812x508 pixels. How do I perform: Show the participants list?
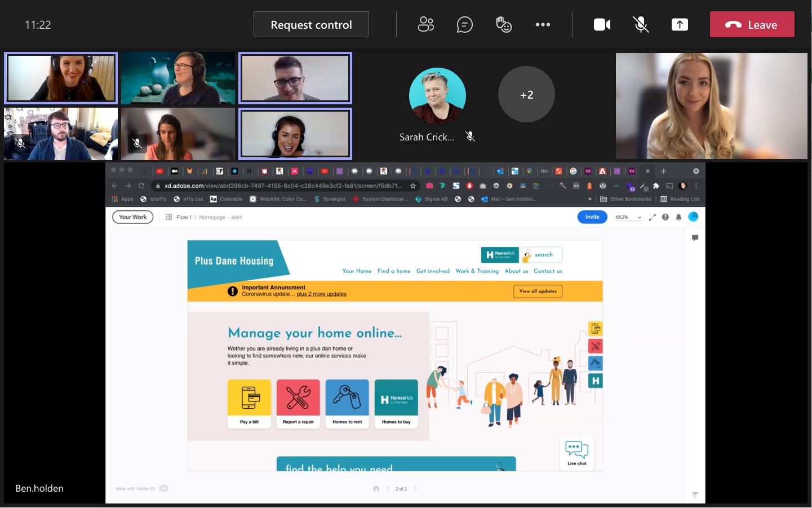click(425, 24)
